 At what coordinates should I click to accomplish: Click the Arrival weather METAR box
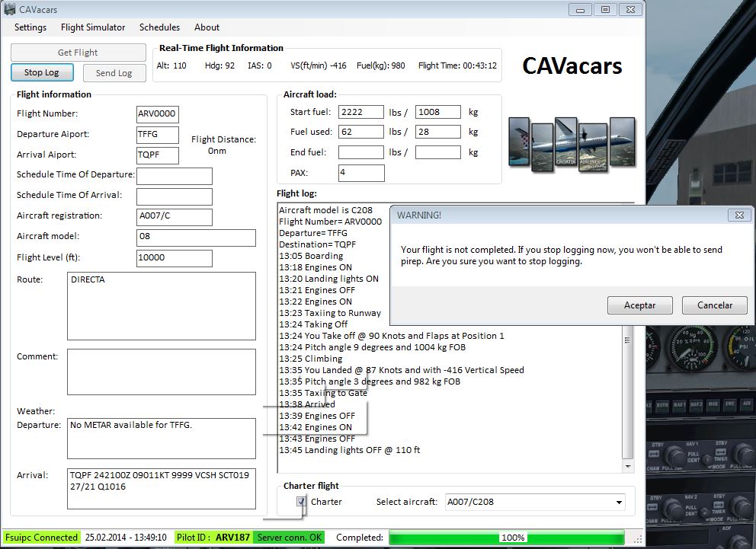point(162,488)
